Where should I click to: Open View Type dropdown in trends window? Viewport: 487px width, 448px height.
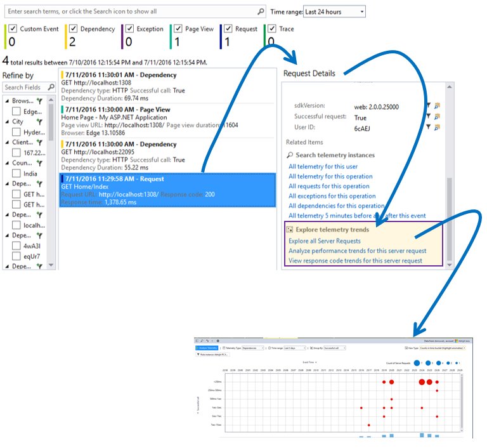pos(442,348)
